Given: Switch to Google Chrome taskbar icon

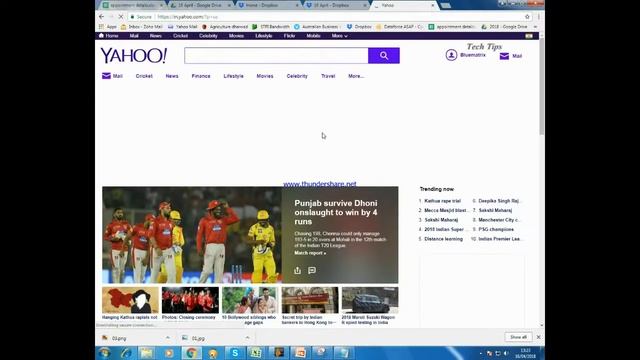Looking at the screenshot, I should pyautogui.click(x=191, y=353).
